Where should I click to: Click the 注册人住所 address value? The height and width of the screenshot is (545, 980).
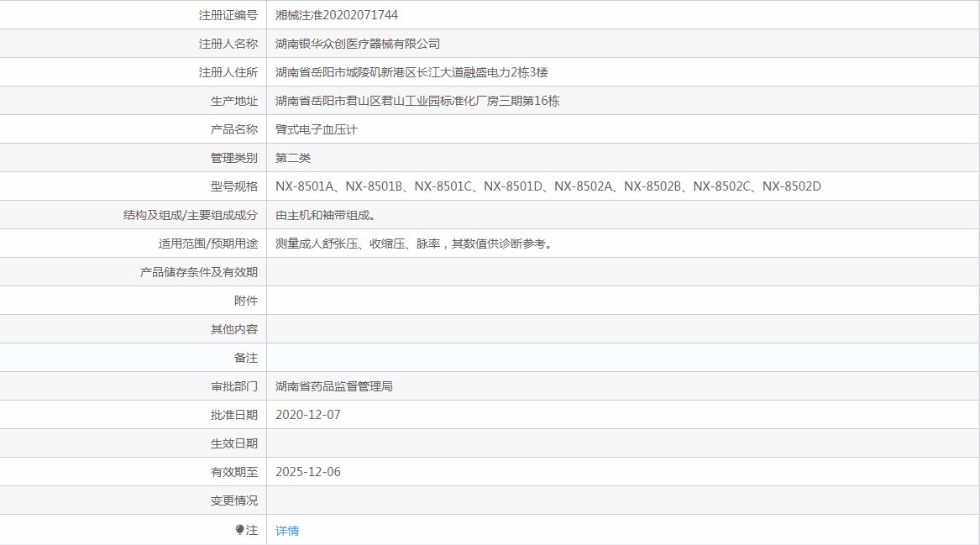click(411, 72)
